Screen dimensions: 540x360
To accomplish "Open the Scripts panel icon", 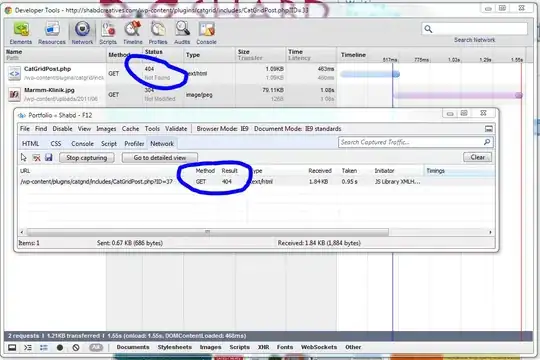I will tap(108, 33).
